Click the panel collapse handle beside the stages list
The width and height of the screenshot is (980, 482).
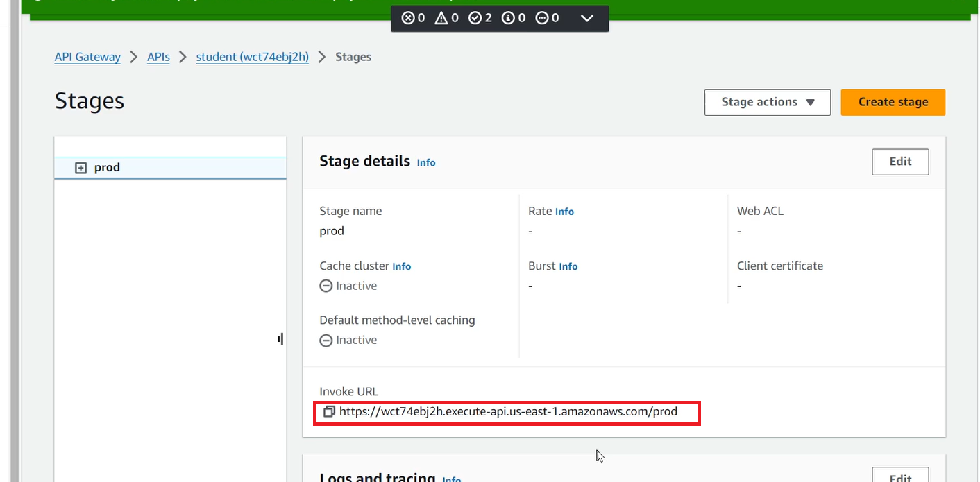point(280,338)
